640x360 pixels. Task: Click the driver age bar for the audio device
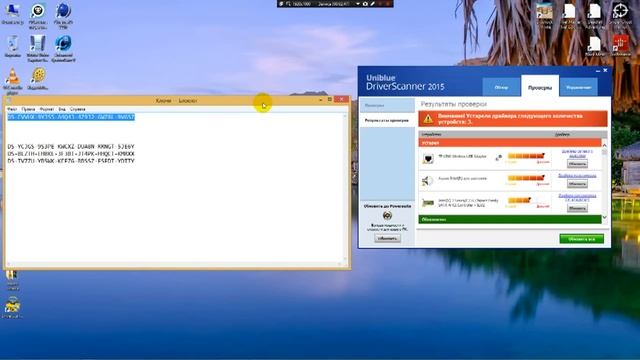click(526, 178)
